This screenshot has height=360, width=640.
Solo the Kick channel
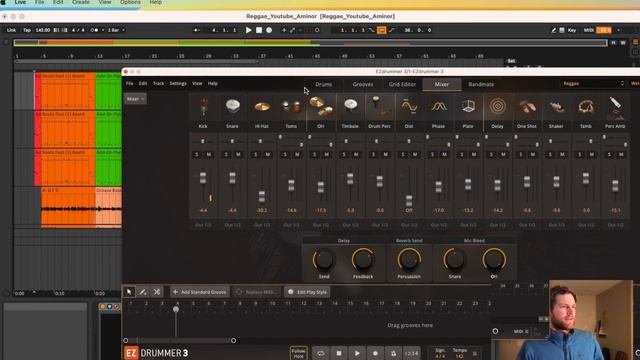197,154
